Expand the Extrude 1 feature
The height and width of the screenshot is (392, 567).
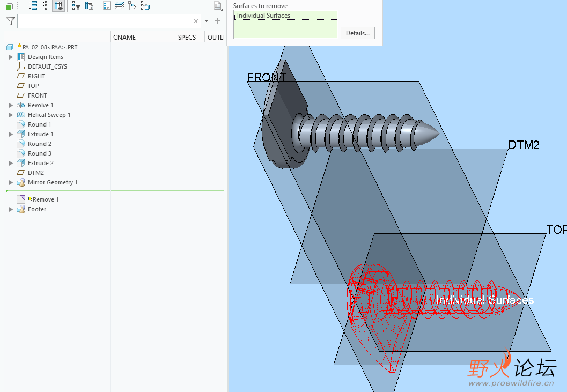click(x=11, y=134)
